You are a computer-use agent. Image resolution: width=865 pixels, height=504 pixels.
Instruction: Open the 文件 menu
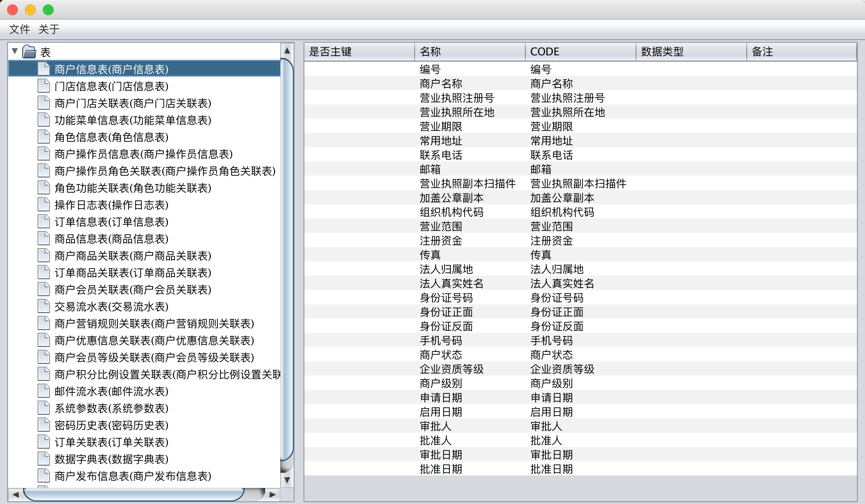[20, 29]
